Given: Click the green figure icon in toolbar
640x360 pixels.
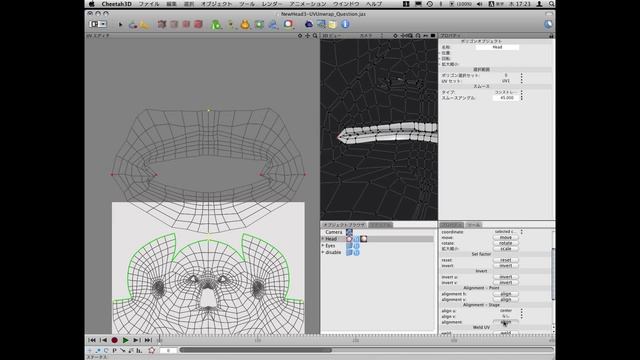Looking at the screenshot, I should tap(216, 24).
